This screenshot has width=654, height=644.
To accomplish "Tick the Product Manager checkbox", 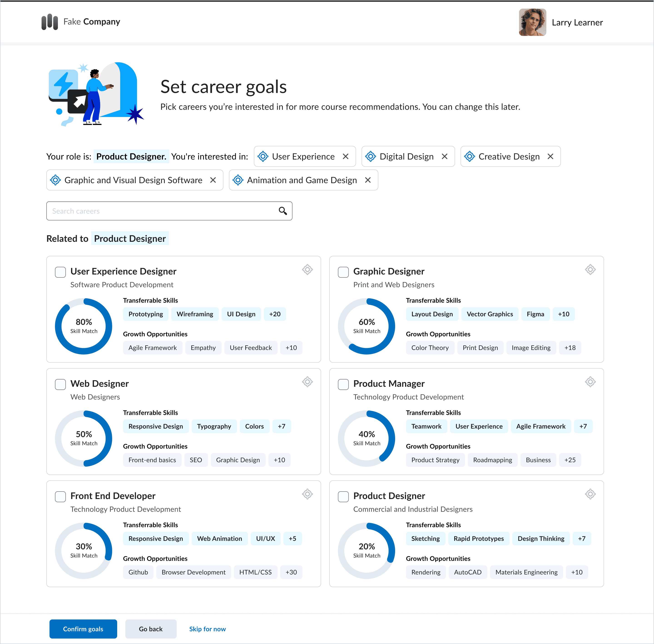I will [x=343, y=384].
